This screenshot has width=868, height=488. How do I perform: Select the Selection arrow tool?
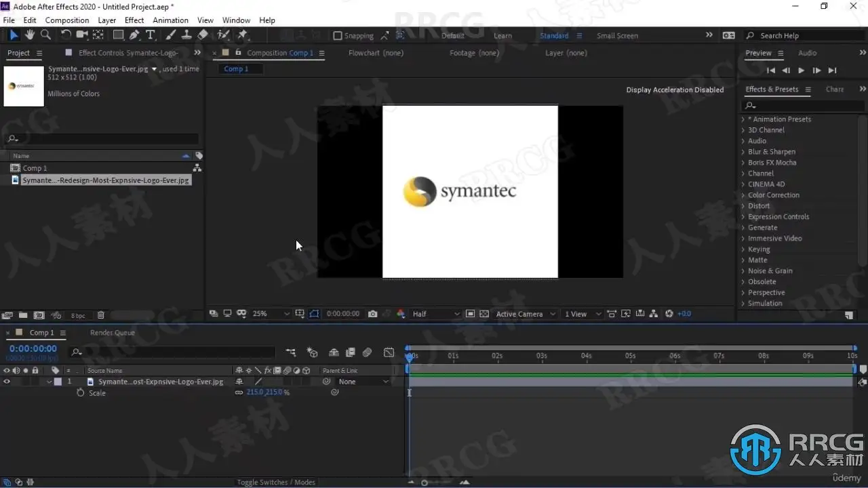tap(14, 35)
